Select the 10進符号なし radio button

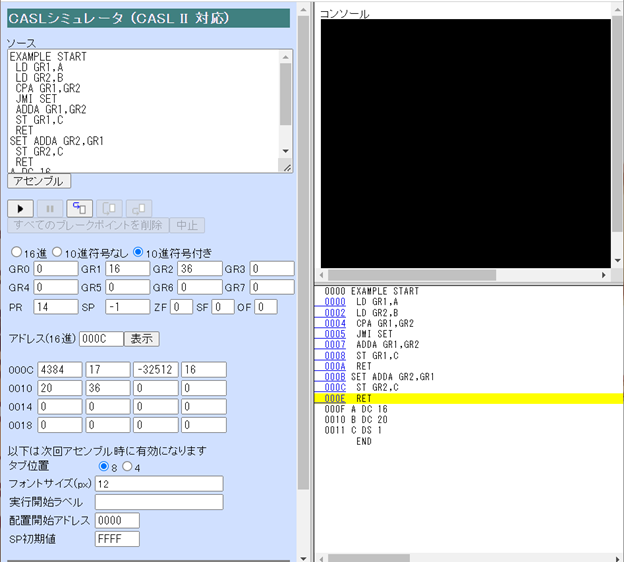pos(57,251)
